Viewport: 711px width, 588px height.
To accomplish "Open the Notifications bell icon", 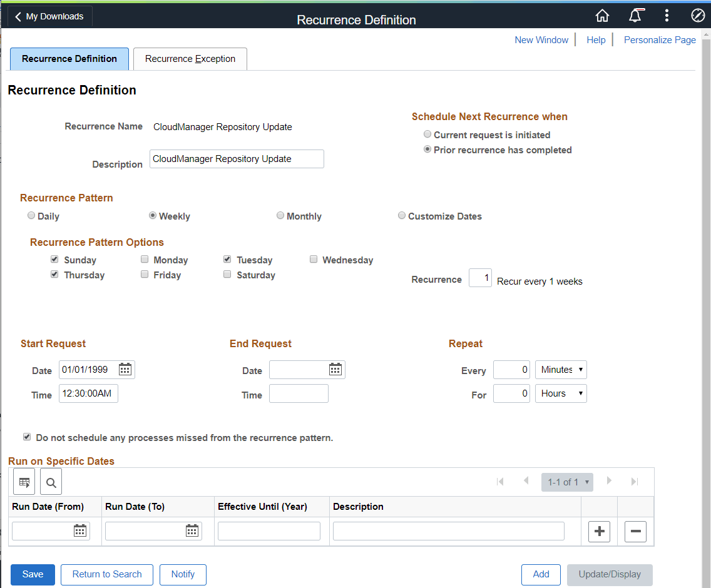I will [636, 15].
